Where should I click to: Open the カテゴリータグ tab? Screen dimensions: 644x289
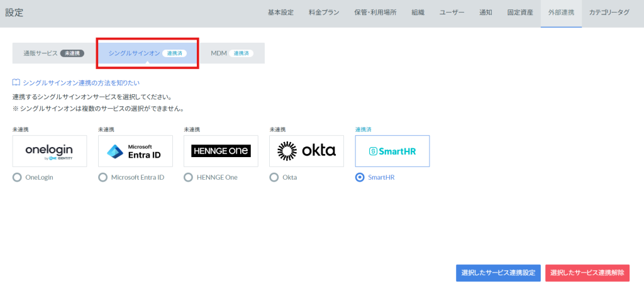(x=609, y=13)
